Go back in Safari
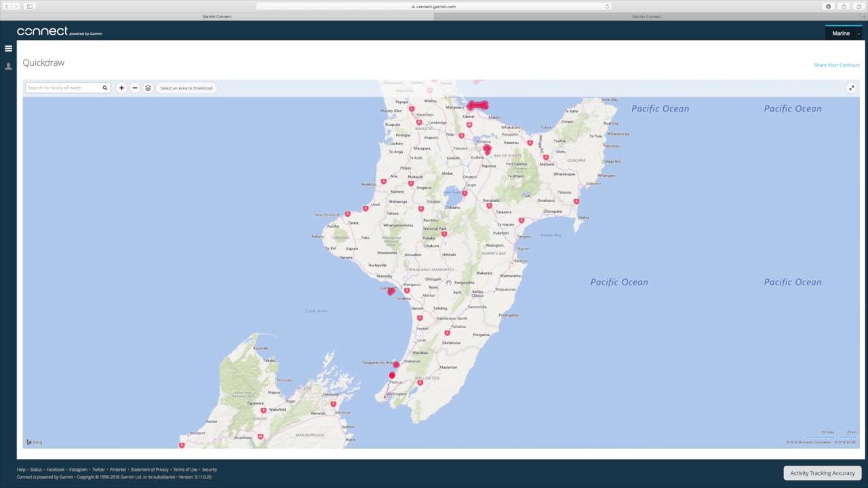The image size is (868, 488). click(x=8, y=6)
